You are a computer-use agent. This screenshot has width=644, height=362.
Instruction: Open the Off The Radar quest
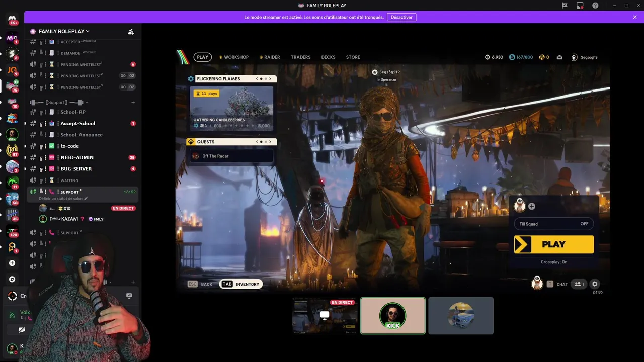[231, 156]
